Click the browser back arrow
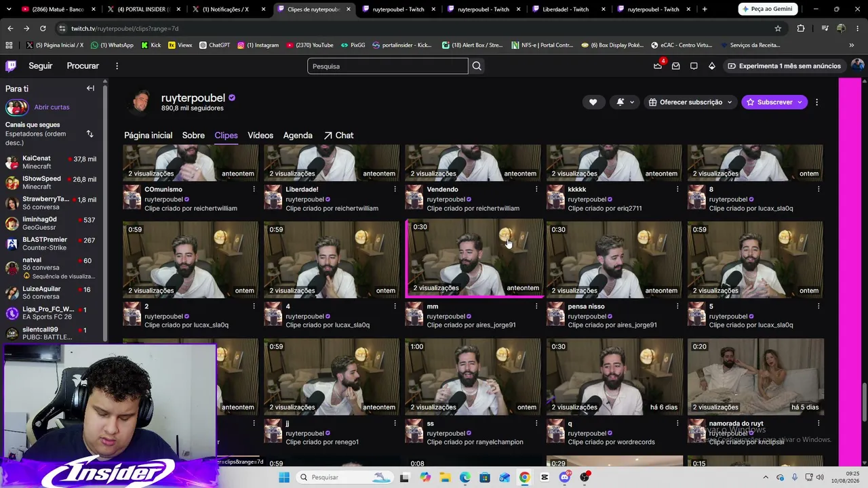 (10, 28)
